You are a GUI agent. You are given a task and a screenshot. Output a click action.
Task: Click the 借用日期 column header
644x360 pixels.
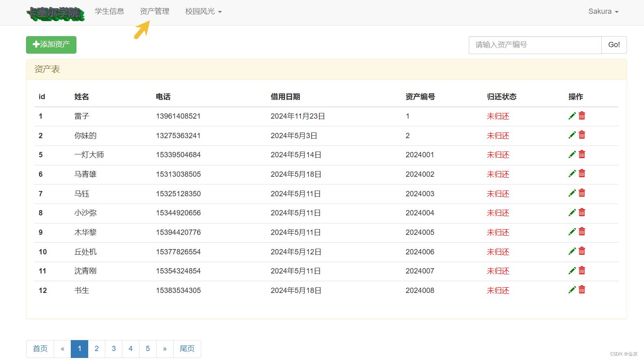(x=285, y=97)
